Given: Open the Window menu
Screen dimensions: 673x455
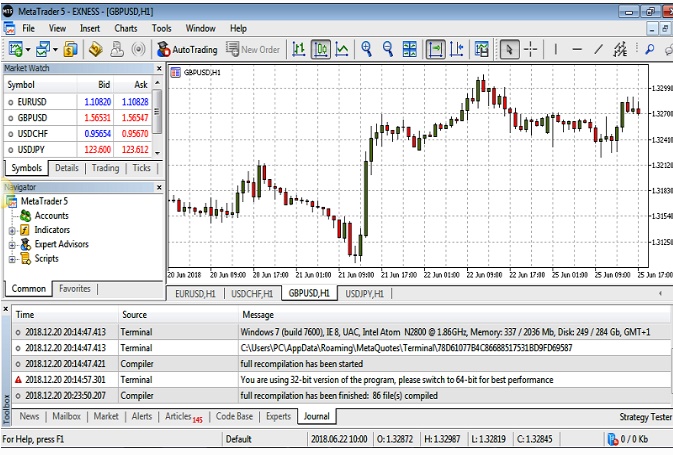Looking at the screenshot, I should (200, 29).
